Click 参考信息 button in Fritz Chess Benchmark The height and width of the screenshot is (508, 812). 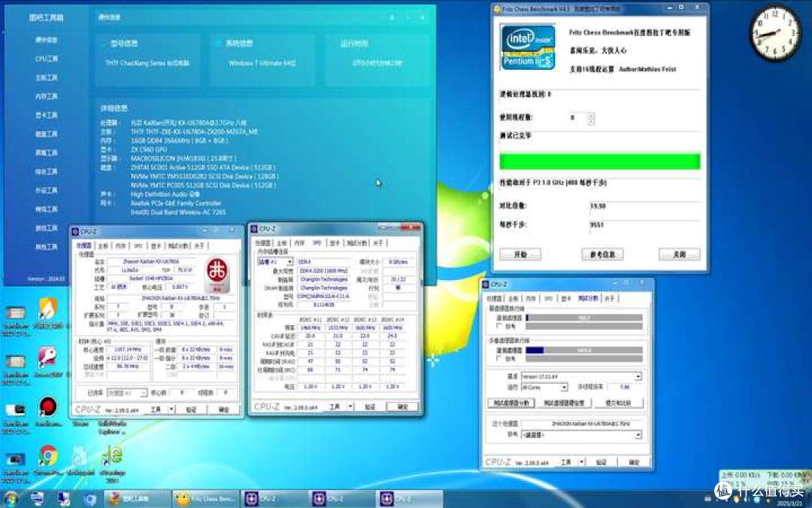[602, 254]
